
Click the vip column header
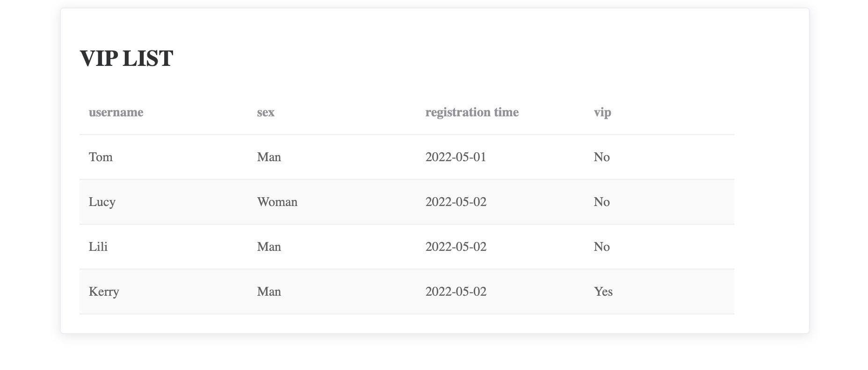[x=602, y=113]
